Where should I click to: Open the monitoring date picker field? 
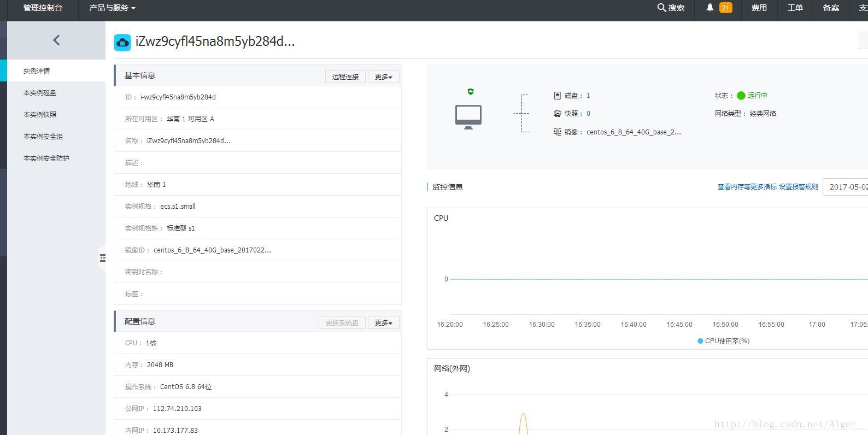coord(845,187)
